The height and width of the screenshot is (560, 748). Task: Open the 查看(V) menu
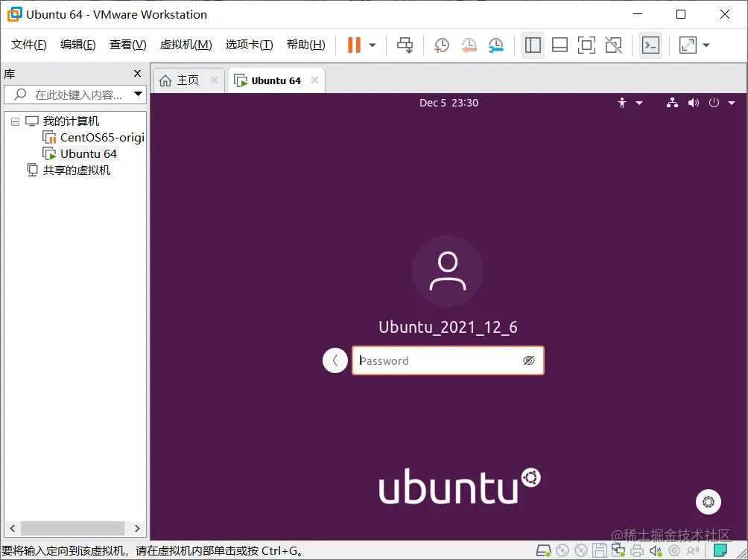127,45
